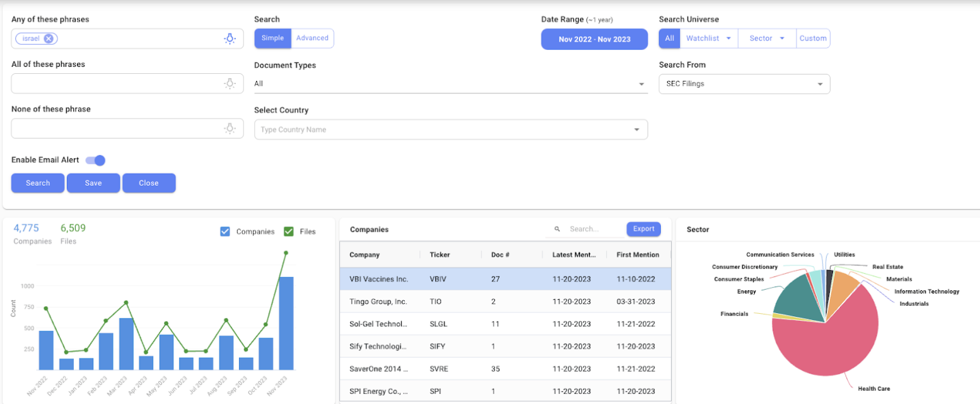Image resolution: width=980 pixels, height=404 pixels.
Task: Click lightbulb icon in Any of these phrases
Action: (x=230, y=39)
